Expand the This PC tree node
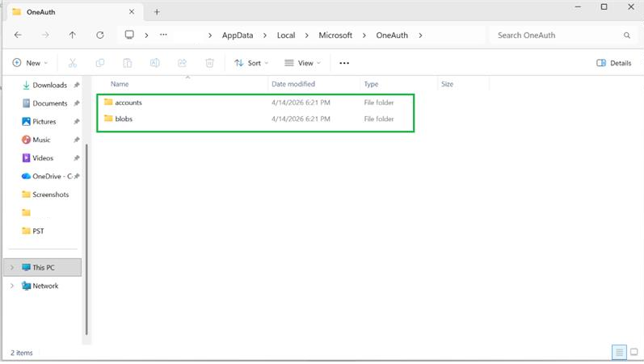The height and width of the screenshot is (364, 644). (x=12, y=268)
